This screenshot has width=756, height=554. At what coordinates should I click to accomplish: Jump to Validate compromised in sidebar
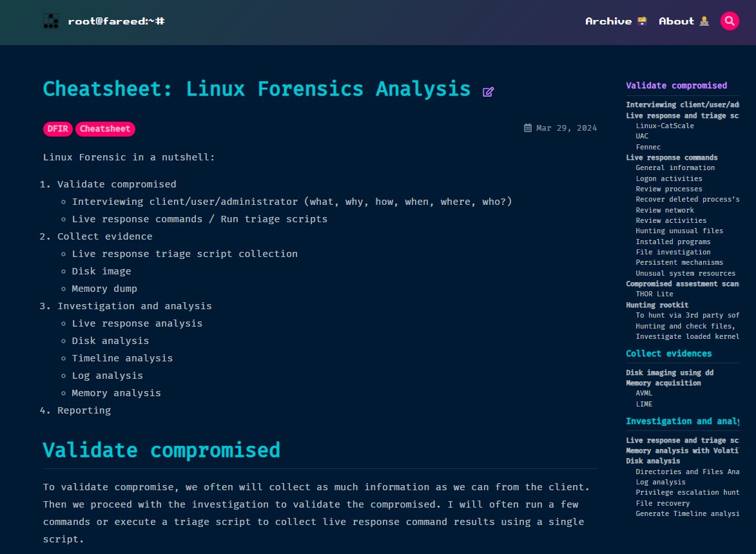point(676,86)
